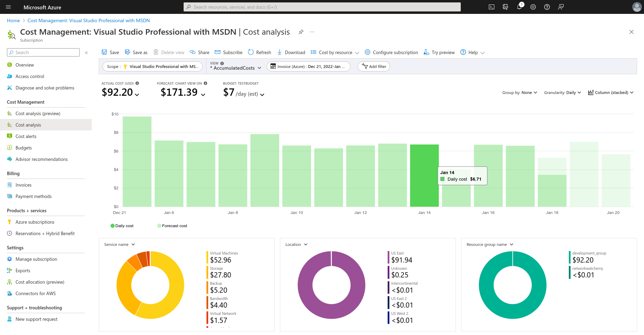Refresh the cost analysis data
This screenshot has height=335, width=644.
259,52
